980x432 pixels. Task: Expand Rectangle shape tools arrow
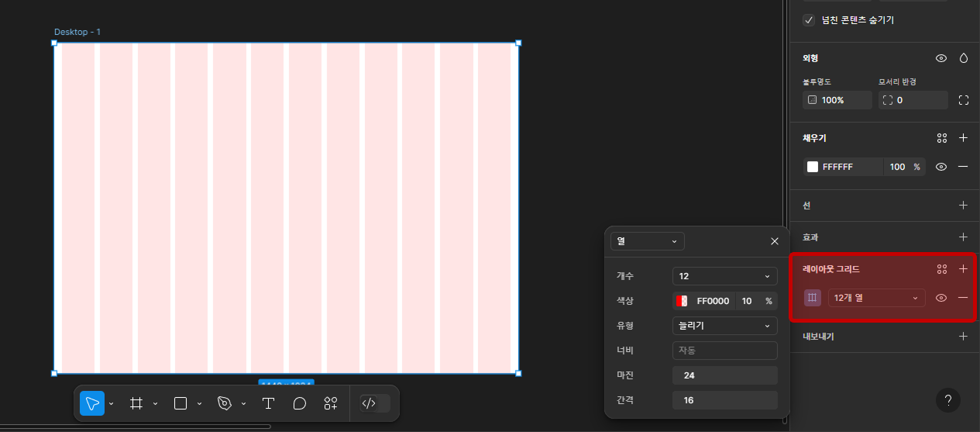coord(200,403)
